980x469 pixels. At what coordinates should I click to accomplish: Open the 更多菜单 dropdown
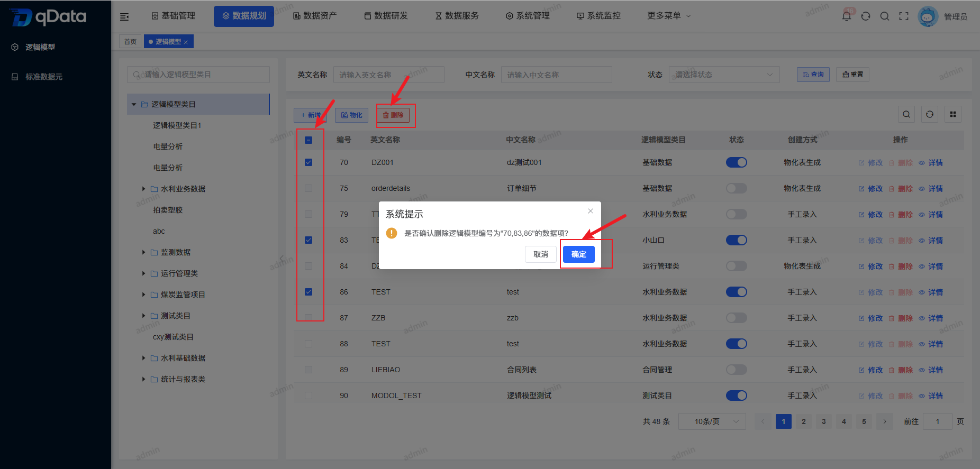[669, 16]
